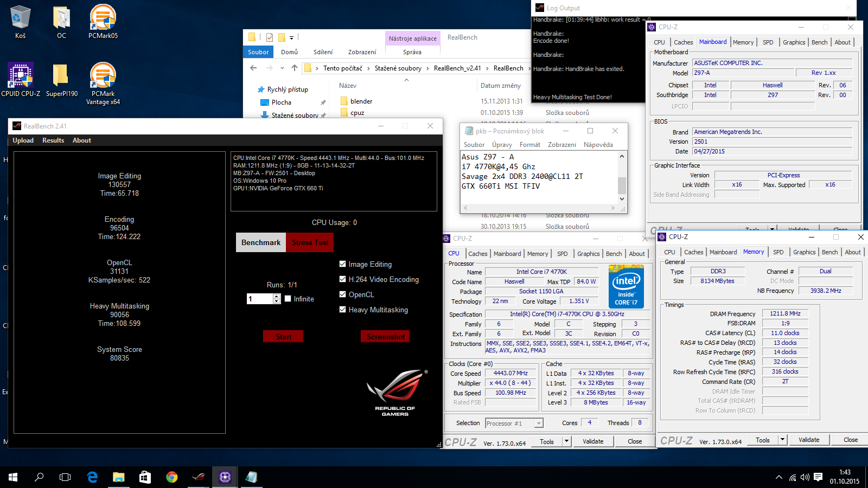The image size is (868, 488).
Task: Expand RealBench_v2.41 breadcrumb chevron
Action: tap(487, 68)
